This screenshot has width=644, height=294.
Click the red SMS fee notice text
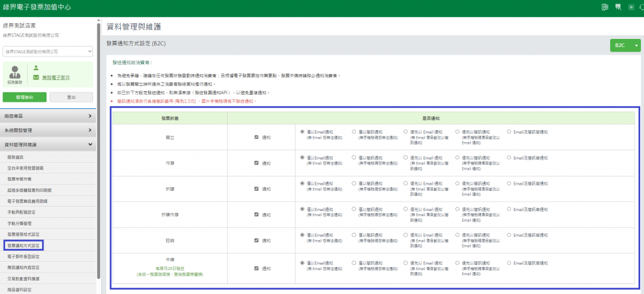pyautogui.click(x=187, y=101)
